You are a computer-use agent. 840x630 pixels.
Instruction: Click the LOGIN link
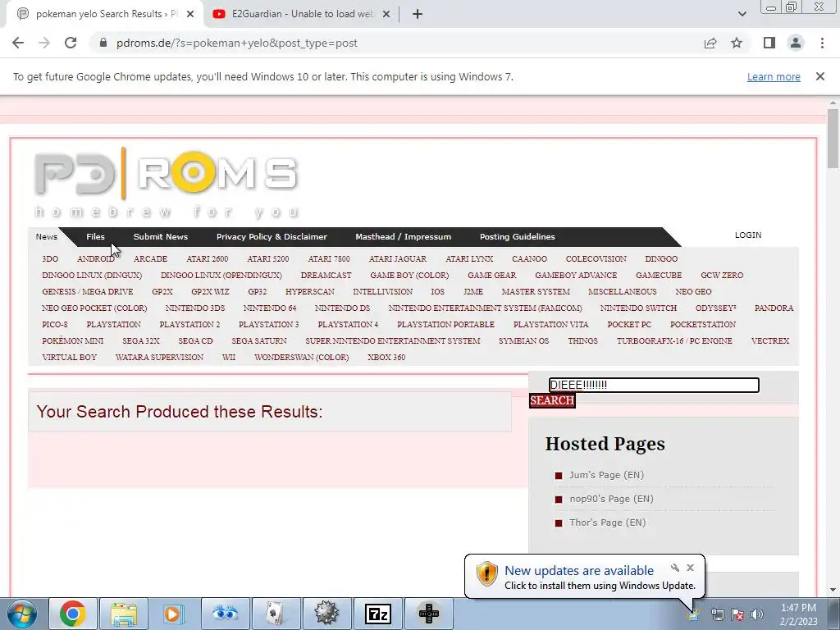(x=748, y=235)
